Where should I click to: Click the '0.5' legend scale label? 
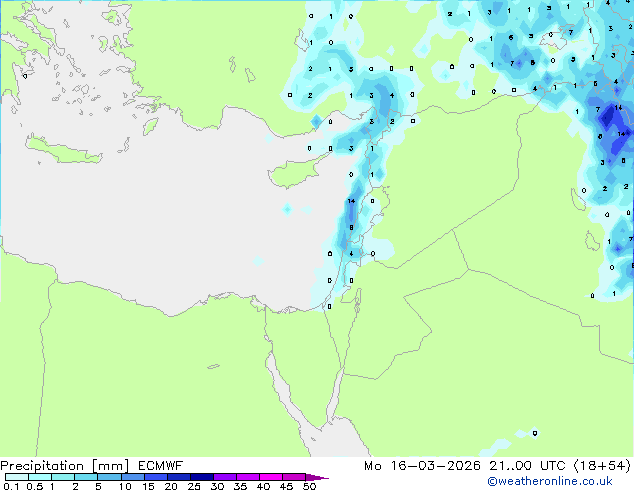click(34, 486)
